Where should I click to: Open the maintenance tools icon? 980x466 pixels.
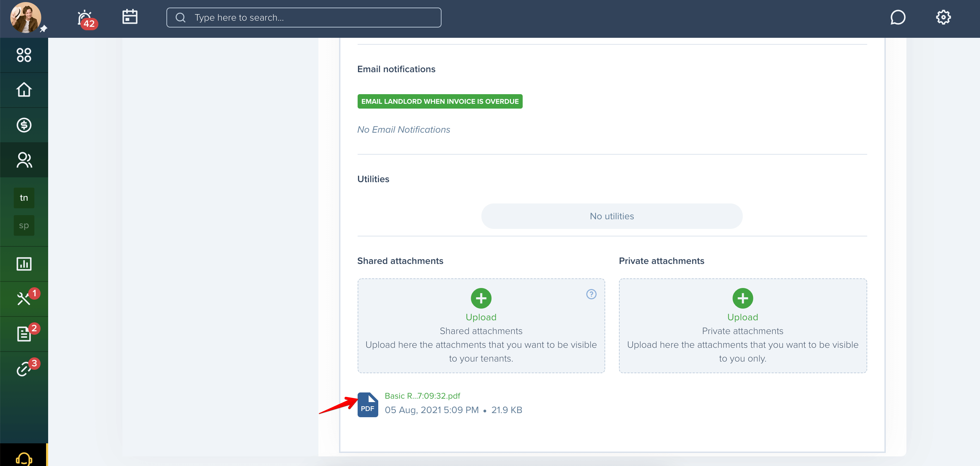tap(24, 299)
